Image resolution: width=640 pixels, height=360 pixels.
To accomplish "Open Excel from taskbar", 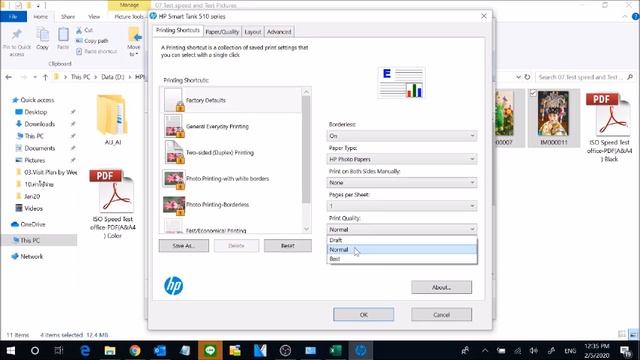I will tap(336, 351).
